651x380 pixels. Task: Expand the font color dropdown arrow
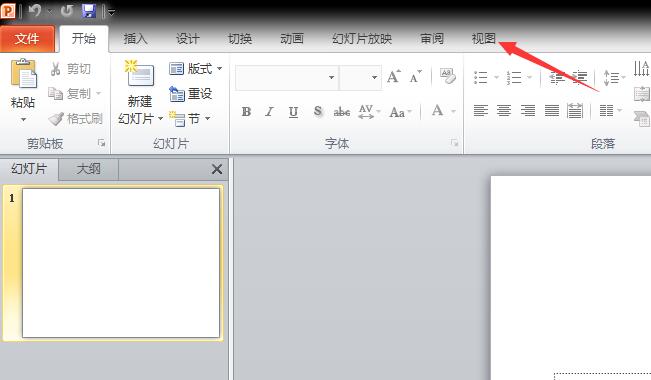tap(453, 111)
